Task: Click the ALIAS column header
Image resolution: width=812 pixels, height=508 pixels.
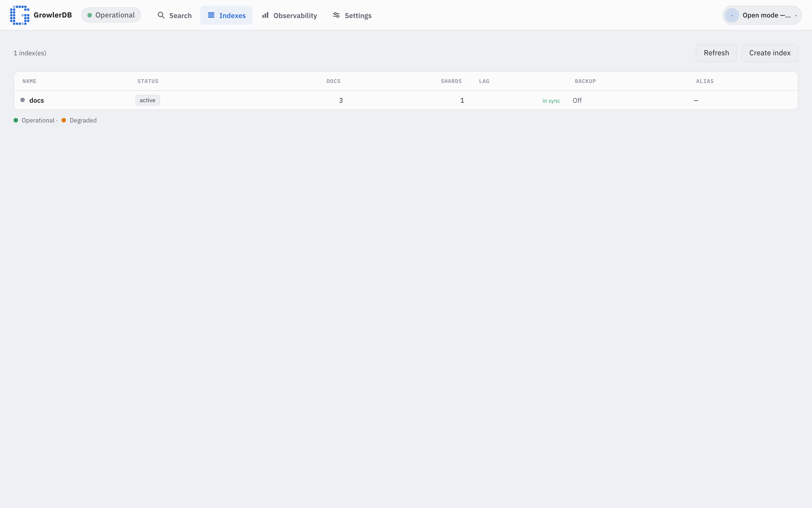Action: pyautogui.click(x=705, y=81)
